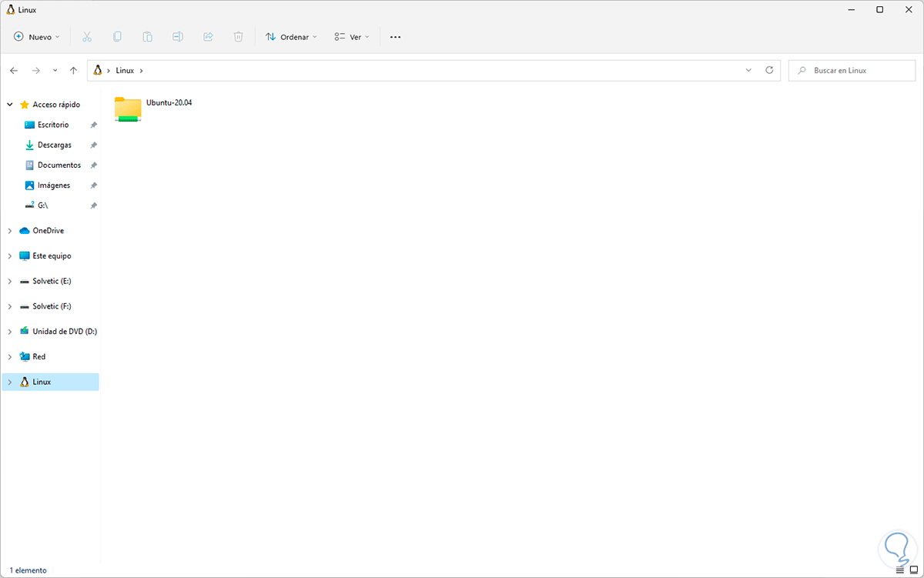
Task: Click the penguin icon in address bar
Action: (98, 70)
